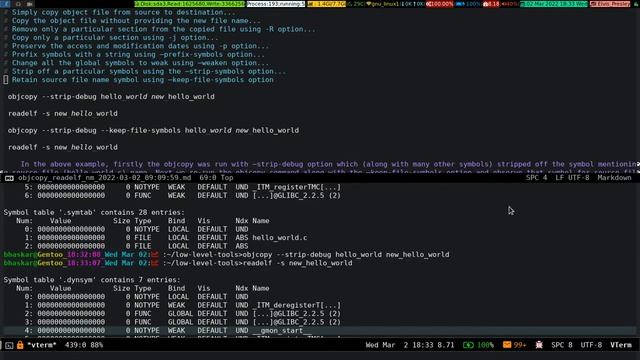Click the '__gmon_start__' symbol name
640x360 pixels.
click(x=282, y=330)
